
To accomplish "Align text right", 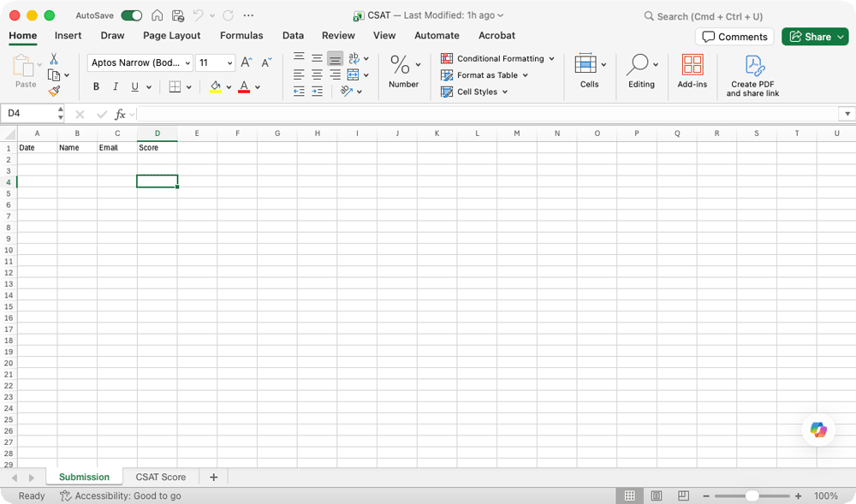I will pyautogui.click(x=336, y=74).
